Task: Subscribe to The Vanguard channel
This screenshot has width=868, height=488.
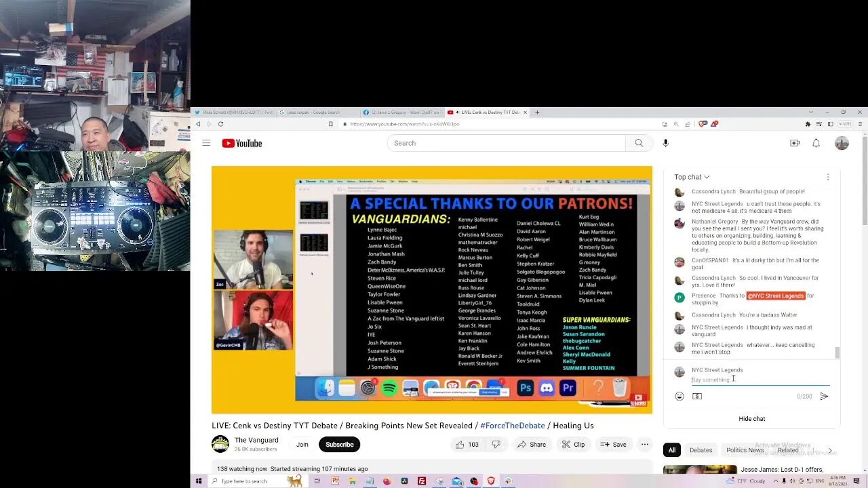Action: (339, 445)
